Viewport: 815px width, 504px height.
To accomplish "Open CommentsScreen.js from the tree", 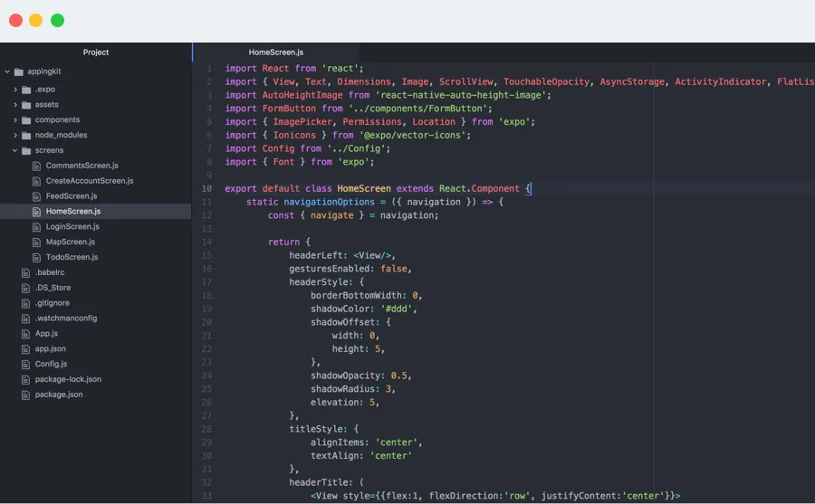I will (82, 166).
